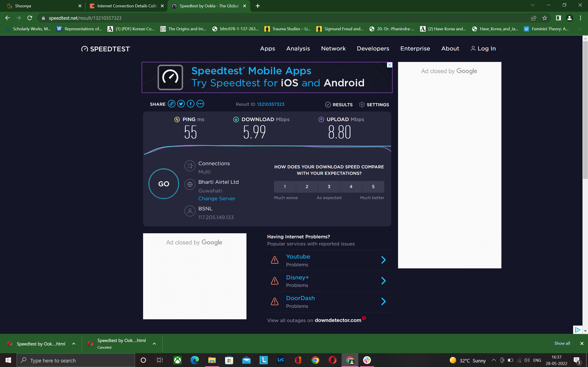Close the Speedtest Mobile Apps ad

(390, 65)
